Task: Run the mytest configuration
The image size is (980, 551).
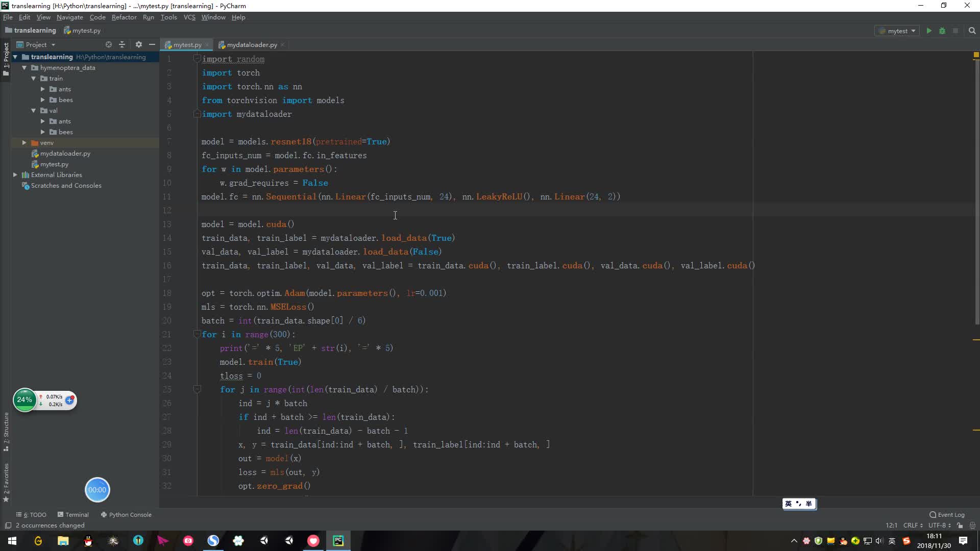Action: pos(929,31)
